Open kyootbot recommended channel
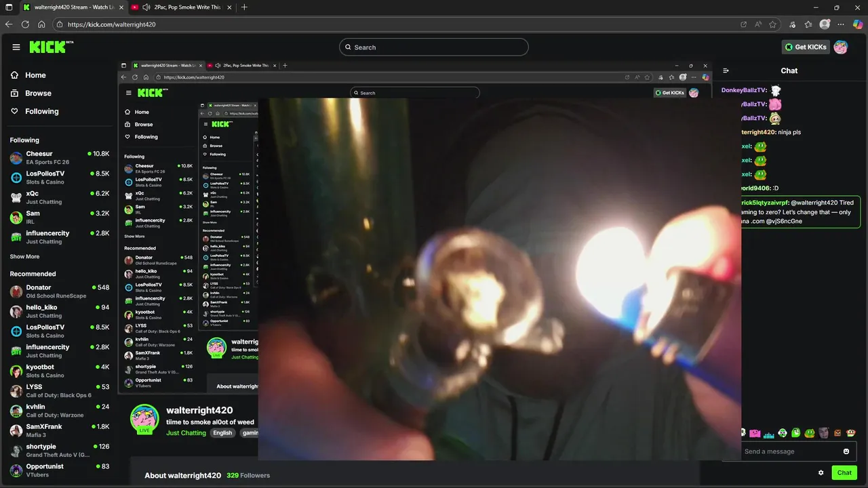 [x=60, y=371]
